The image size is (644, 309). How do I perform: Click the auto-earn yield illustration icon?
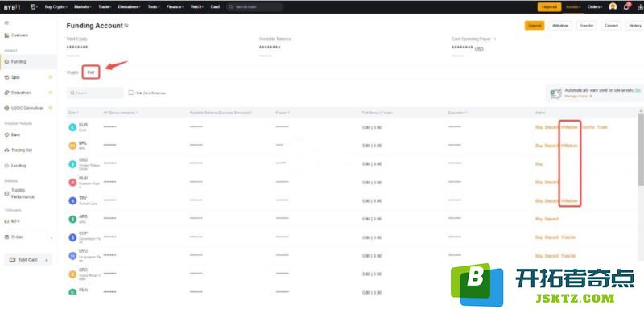point(555,93)
